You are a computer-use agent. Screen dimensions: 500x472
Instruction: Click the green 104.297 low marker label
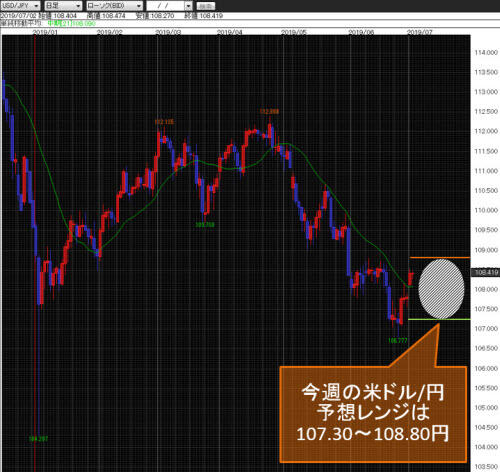38,439
